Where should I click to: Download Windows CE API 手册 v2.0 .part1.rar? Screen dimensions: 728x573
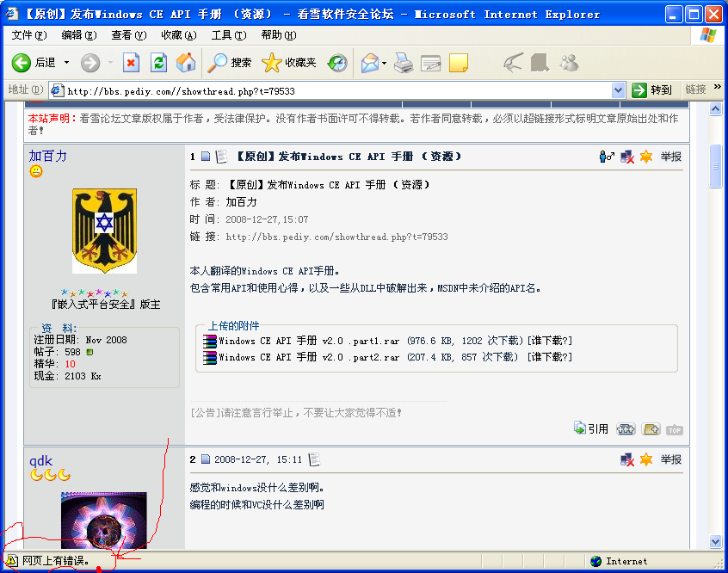point(309,341)
